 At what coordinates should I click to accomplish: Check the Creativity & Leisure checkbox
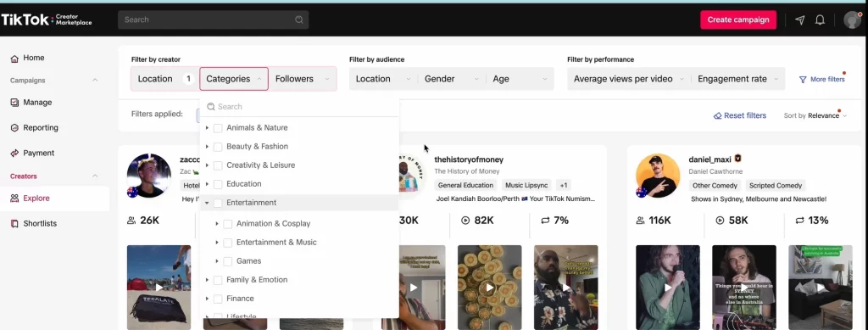point(218,165)
